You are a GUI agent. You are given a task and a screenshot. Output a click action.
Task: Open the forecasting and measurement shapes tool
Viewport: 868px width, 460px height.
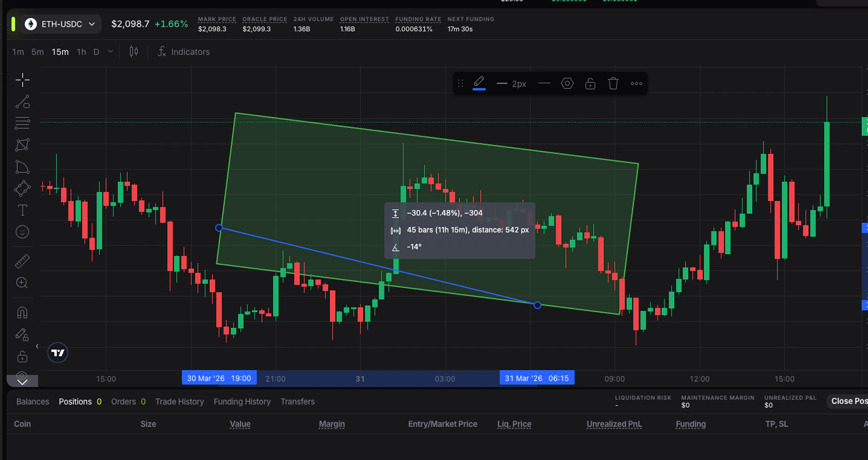pos(23,167)
